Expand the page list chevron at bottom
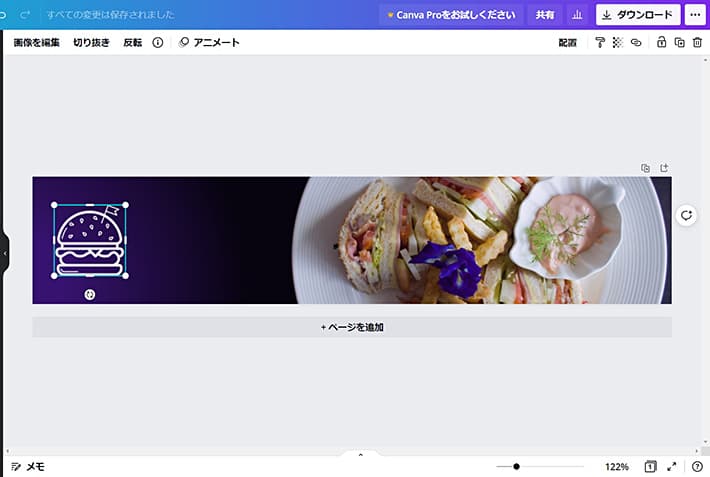 pyautogui.click(x=360, y=455)
